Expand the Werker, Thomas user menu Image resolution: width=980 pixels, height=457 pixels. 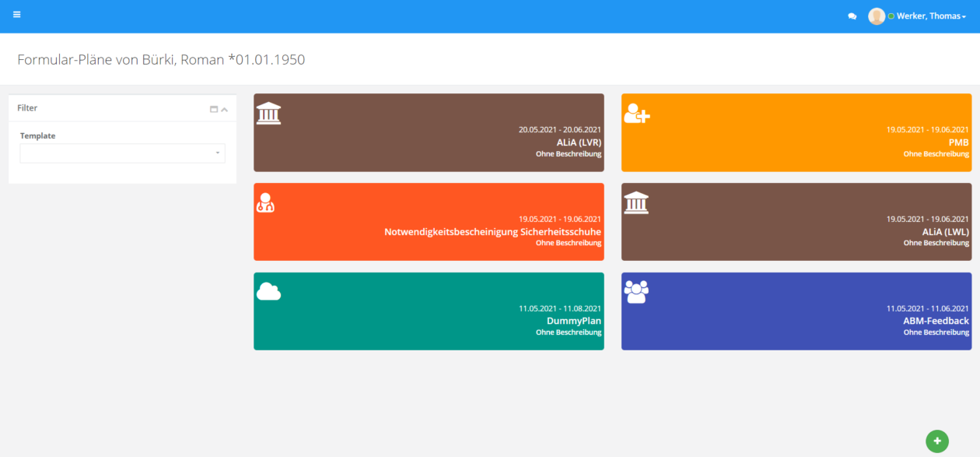click(930, 16)
